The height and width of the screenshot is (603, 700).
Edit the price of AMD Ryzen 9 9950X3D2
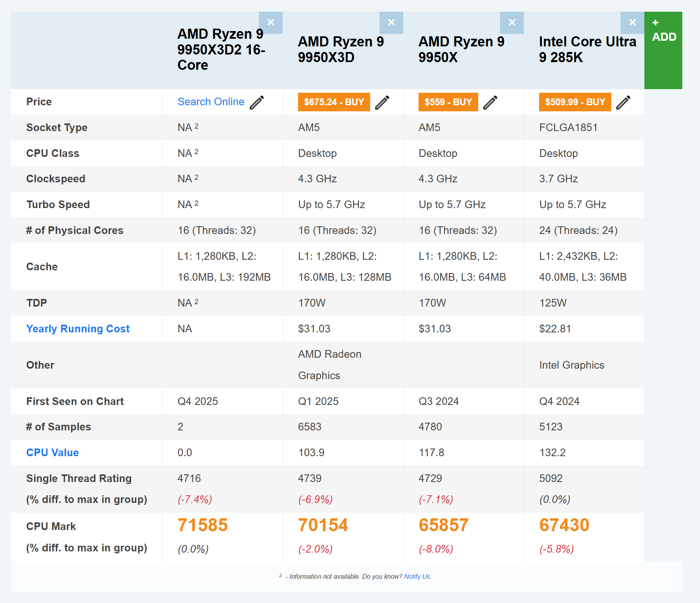[x=256, y=102]
